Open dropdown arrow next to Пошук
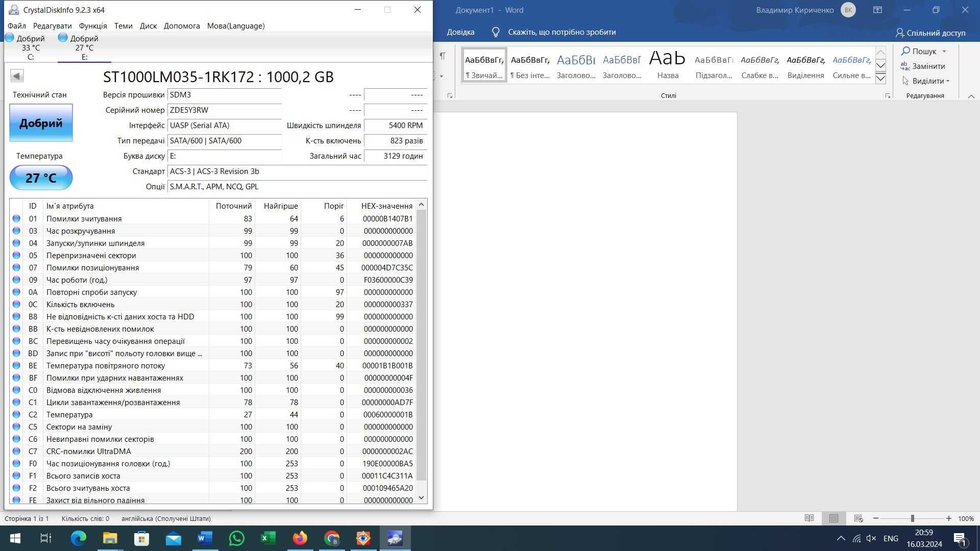The width and height of the screenshot is (980, 551). (944, 52)
